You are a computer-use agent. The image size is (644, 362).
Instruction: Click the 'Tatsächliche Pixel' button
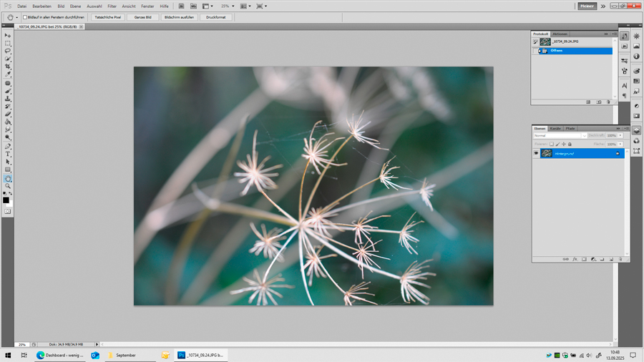pyautogui.click(x=108, y=17)
